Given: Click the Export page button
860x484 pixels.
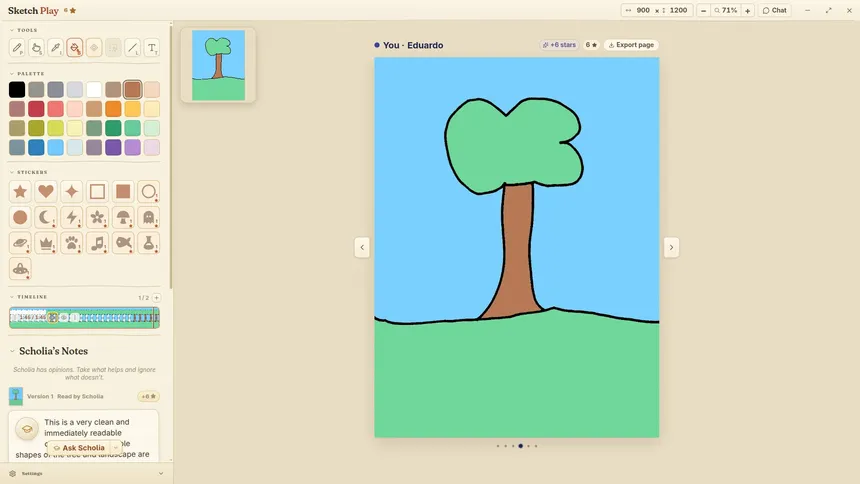Looking at the screenshot, I should (x=631, y=45).
